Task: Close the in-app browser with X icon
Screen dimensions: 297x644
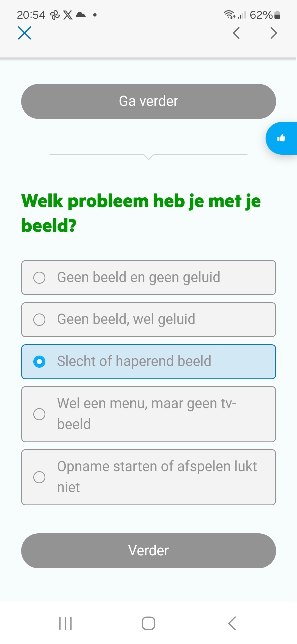Action: coord(24,33)
